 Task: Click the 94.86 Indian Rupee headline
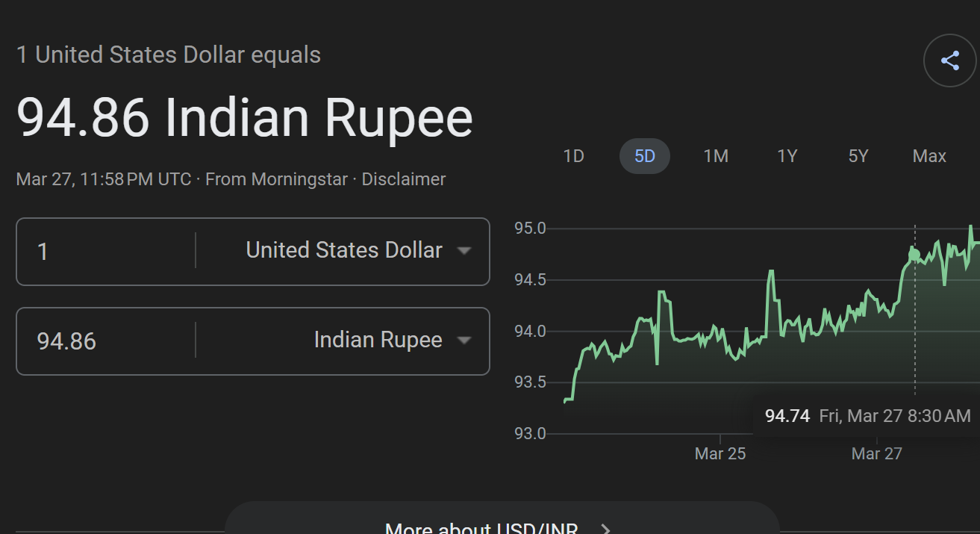(244, 118)
